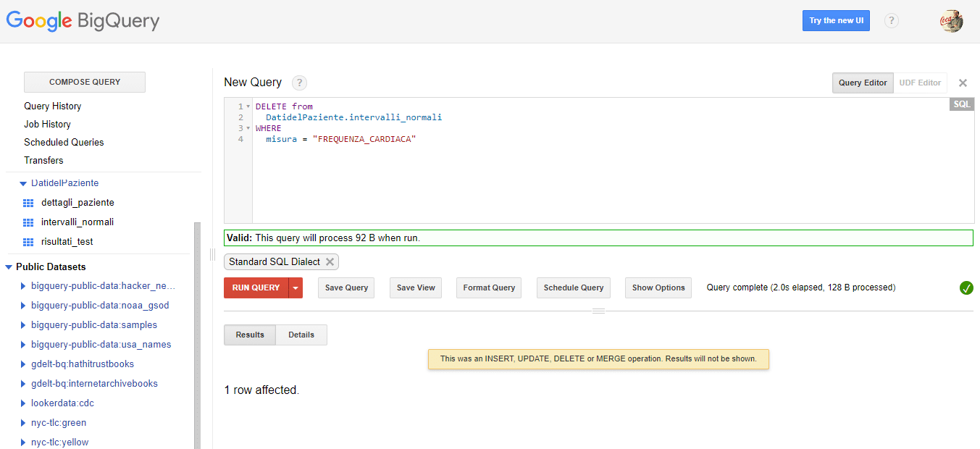Screen dimensions: 980x449
Task: Click the intervalli_normali table icon
Action: (x=28, y=222)
